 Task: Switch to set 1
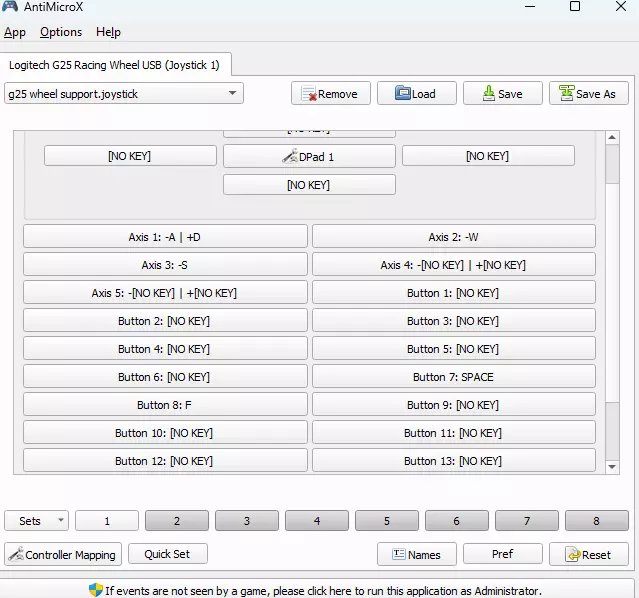click(107, 521)
